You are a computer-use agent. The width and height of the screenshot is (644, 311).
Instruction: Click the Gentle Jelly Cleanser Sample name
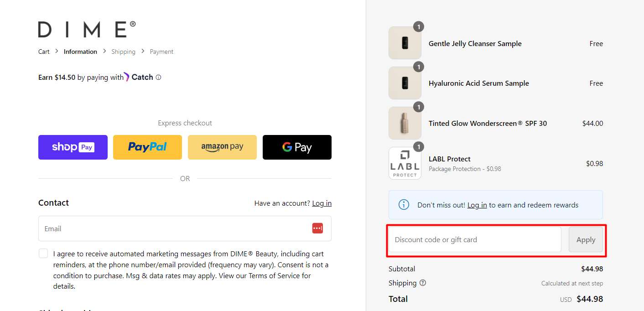[475, 44]
